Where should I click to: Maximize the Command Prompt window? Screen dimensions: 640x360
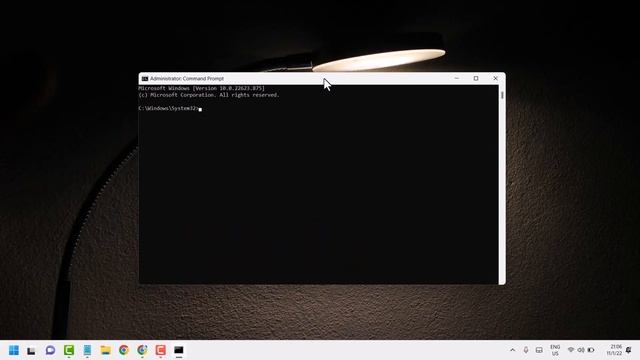click(x=476, y=78)
